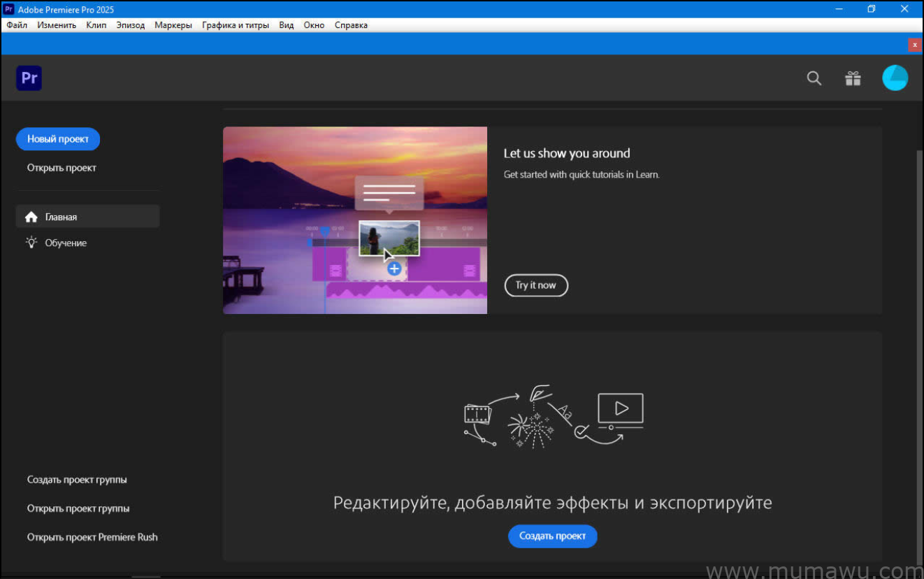Open the Графика и титры menu
The image size is (924, 579).
pos(235,24)
